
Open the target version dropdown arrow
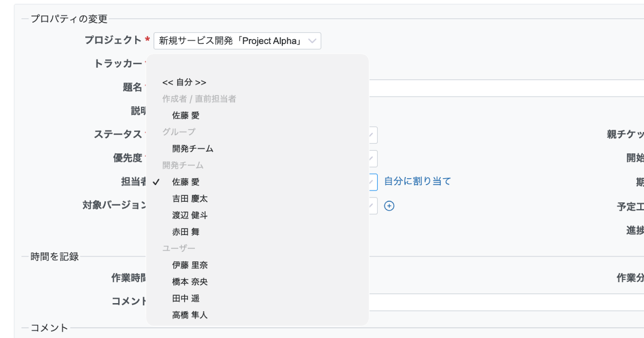(372, 205)
